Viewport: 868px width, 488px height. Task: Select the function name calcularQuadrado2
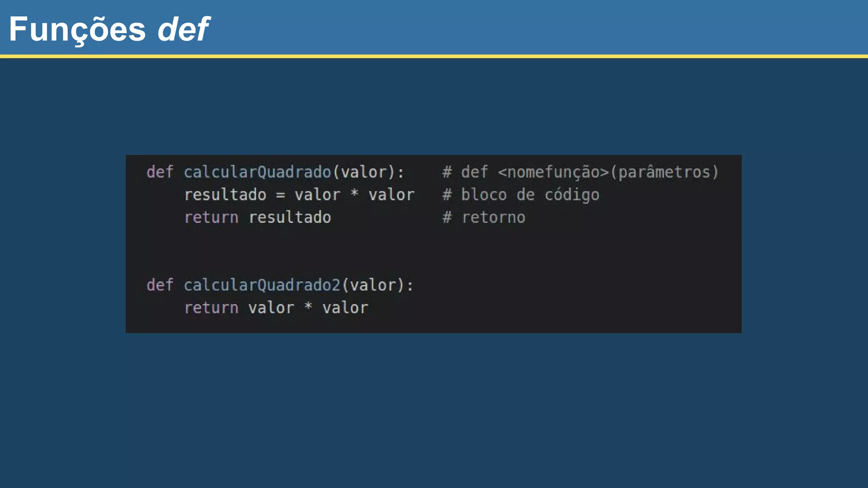(262, 285)
